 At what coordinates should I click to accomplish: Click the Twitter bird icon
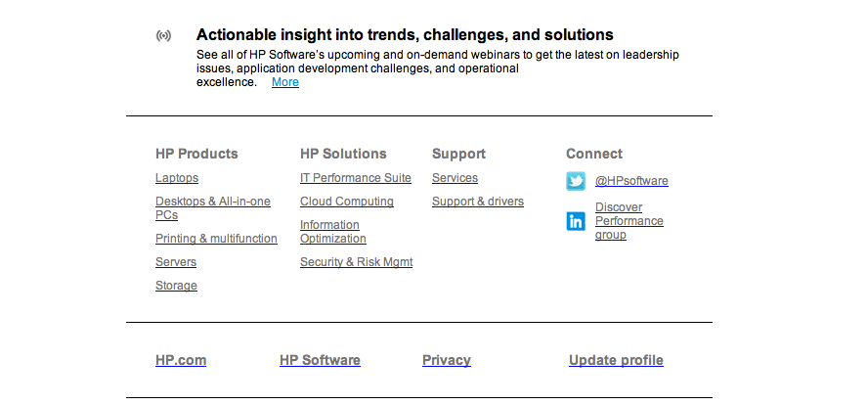(x=576, y=181)
